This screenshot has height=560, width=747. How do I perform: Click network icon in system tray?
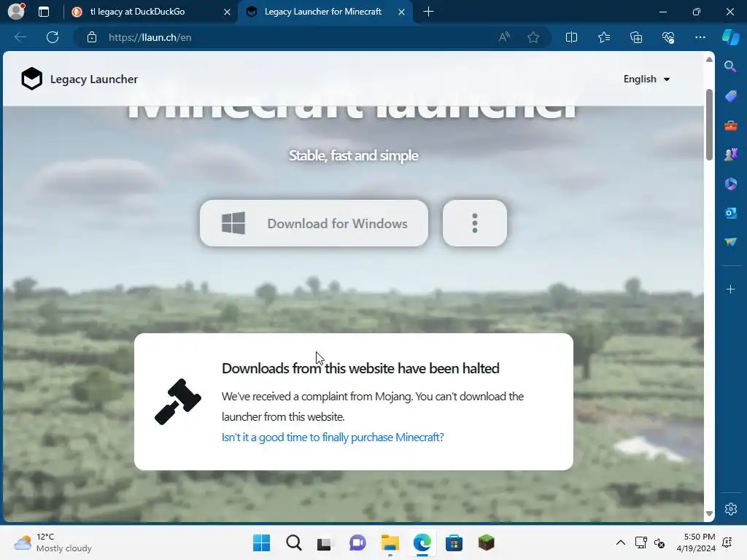click(640, 542)
